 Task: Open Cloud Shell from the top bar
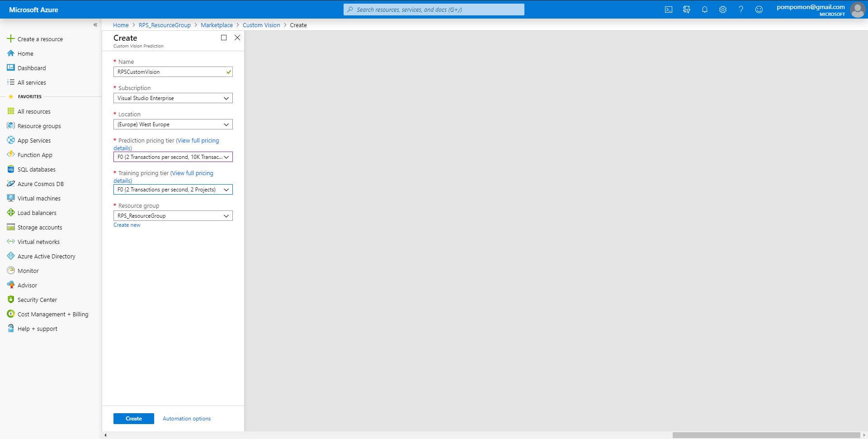[669, 10]
